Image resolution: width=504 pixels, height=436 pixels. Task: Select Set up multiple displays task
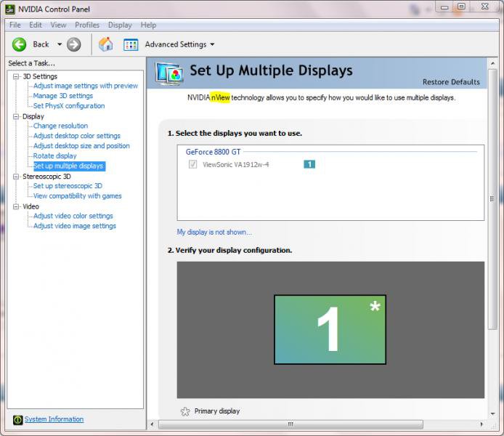pyautogui.click(x=69, y=166)
